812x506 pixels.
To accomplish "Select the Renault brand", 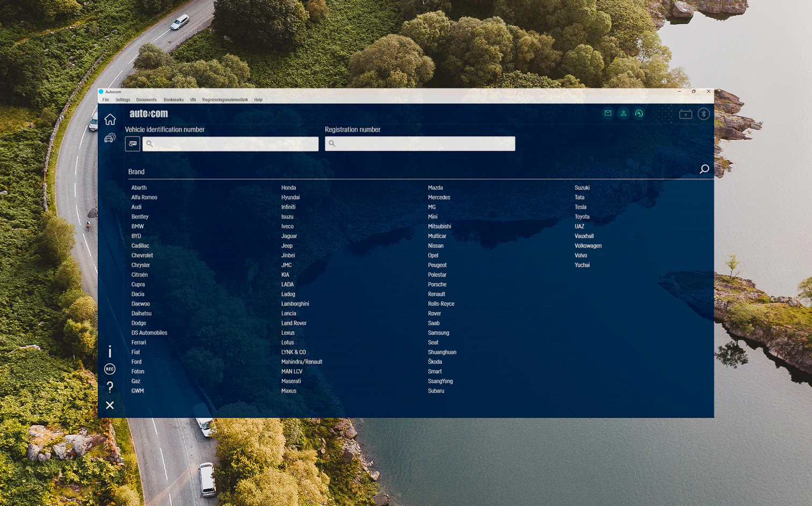I will click(x=437, y=294).
